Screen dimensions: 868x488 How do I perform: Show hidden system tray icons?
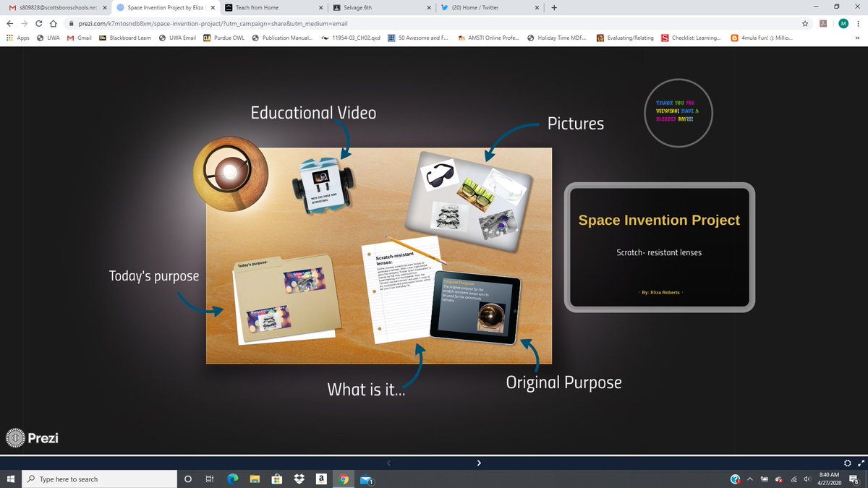point(749,479)
